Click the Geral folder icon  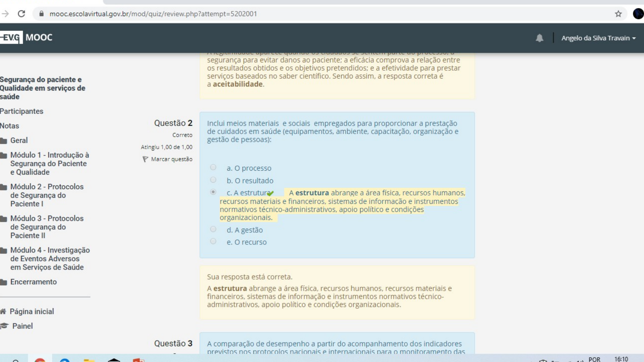click(4, 141)
